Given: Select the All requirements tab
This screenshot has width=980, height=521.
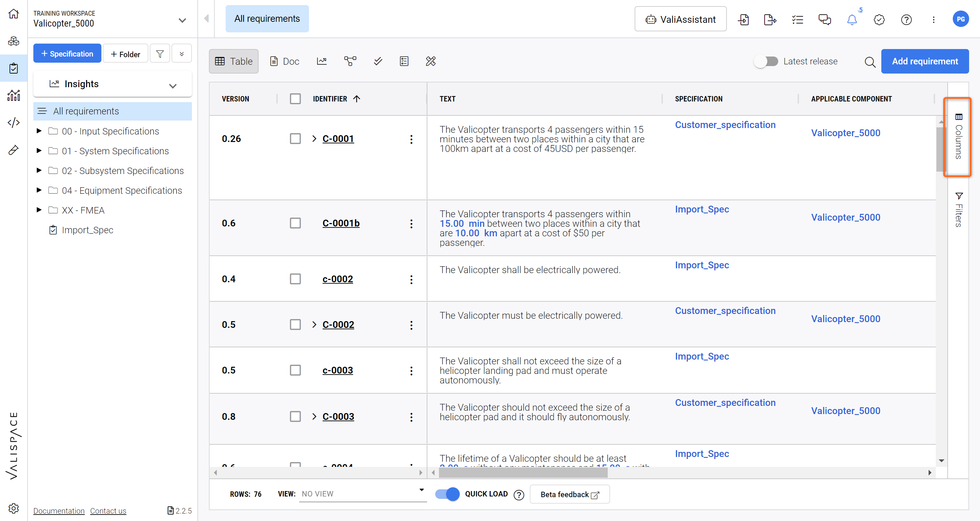Looking at the screenshot, I should (267, 19).
